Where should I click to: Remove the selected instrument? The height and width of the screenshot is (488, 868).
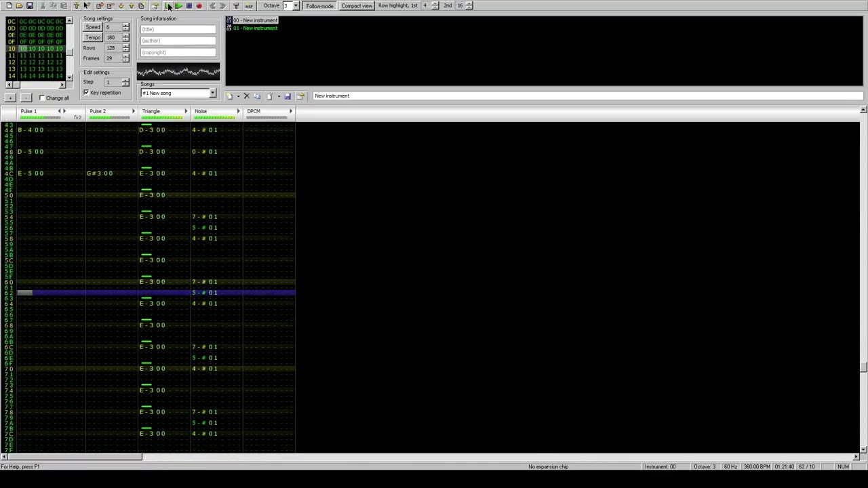click(x=247, y=96)
